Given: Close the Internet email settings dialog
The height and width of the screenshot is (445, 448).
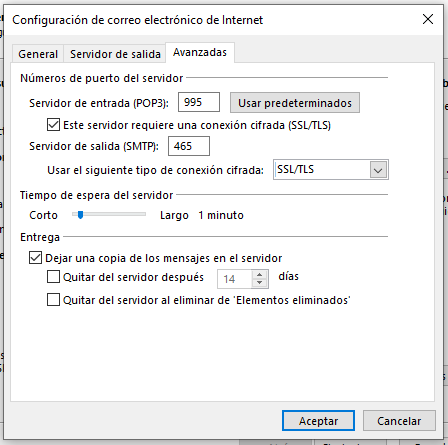Looking at the screenshot, I should click(x=428, y=19).
